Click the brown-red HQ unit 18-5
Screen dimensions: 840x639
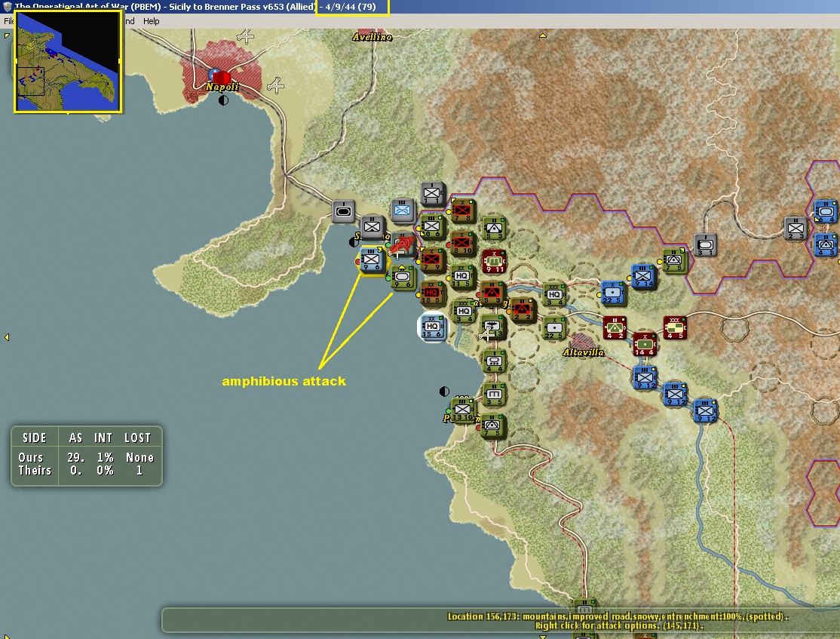432,293
